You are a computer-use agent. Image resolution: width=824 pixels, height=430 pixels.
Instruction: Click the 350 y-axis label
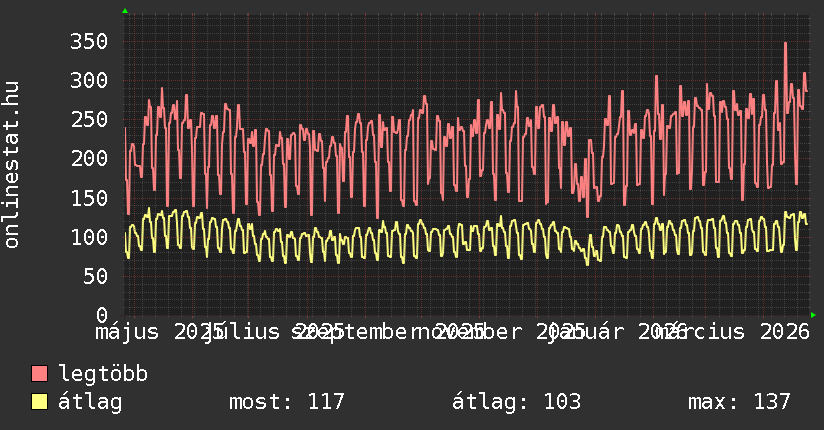click(x=88, y=41)
